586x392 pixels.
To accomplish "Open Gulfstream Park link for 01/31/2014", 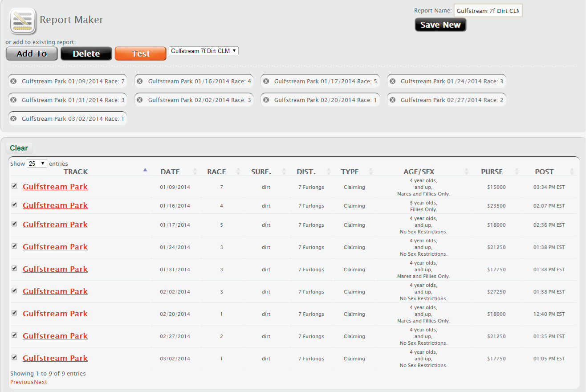I will pyautogui.click(x=55, y=269).
